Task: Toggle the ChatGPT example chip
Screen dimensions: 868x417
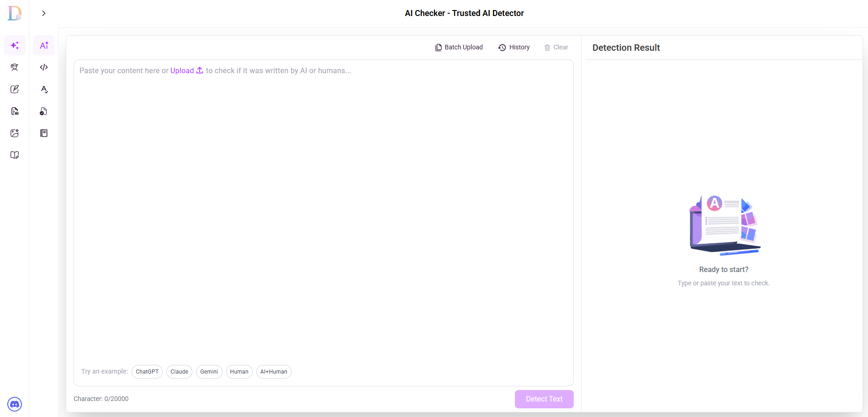Action: [147, 372]
